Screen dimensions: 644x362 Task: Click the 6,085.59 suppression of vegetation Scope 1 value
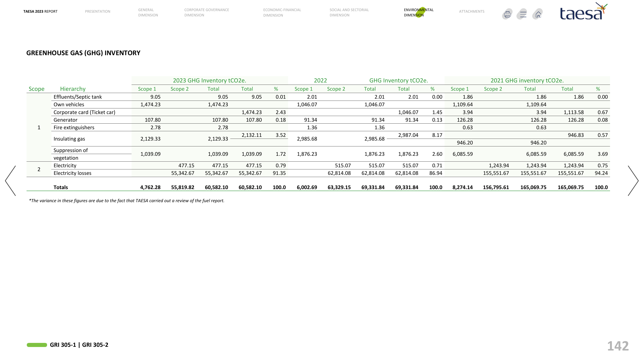pyautogui.click(x=463, y=154)
